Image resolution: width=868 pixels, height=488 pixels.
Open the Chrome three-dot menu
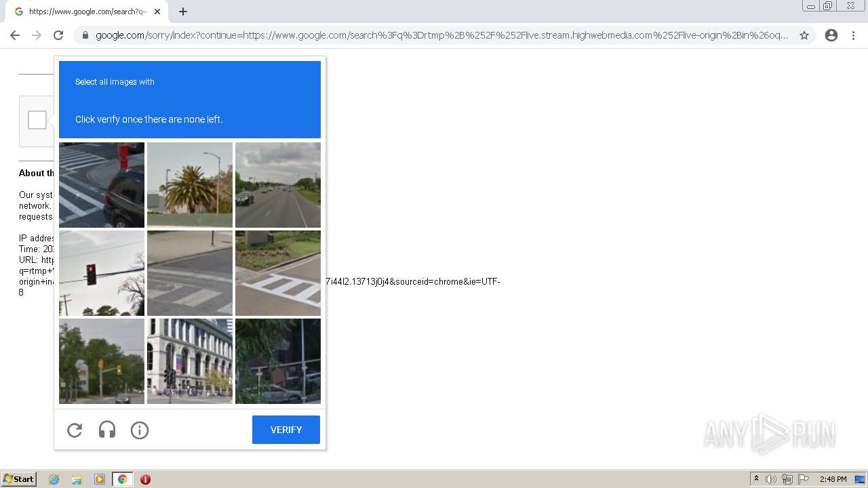coord(853,35)
